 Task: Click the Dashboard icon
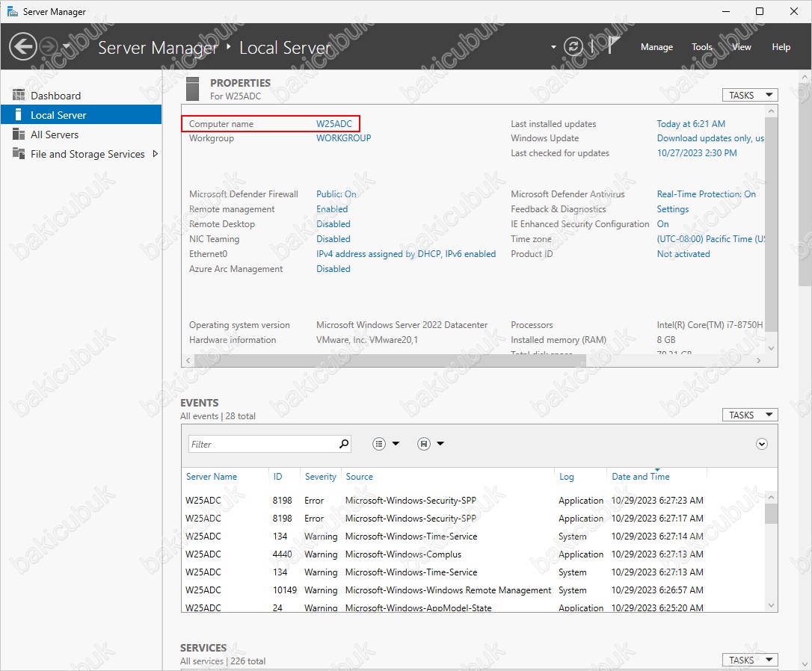click(19, 95)
